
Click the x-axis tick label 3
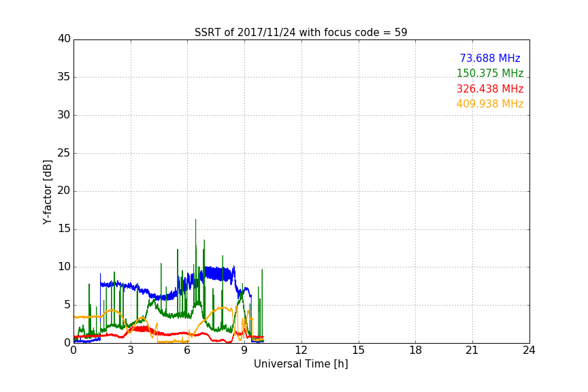131,350
